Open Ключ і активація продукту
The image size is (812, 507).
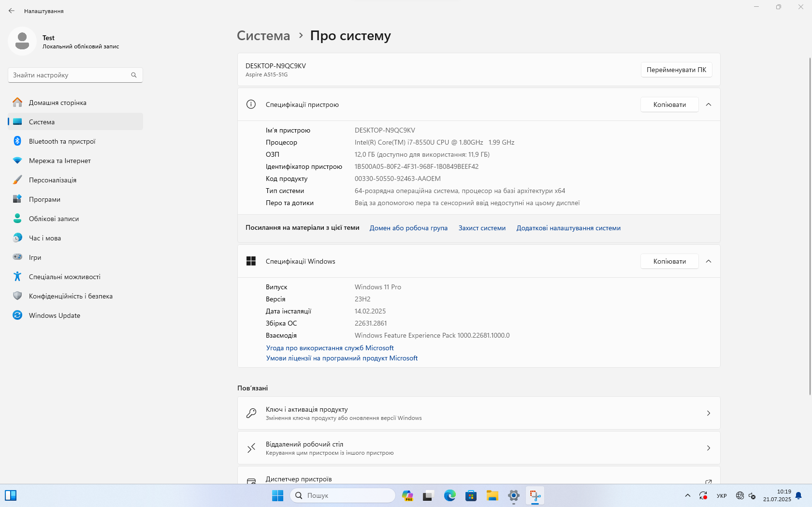click(478, 413)
